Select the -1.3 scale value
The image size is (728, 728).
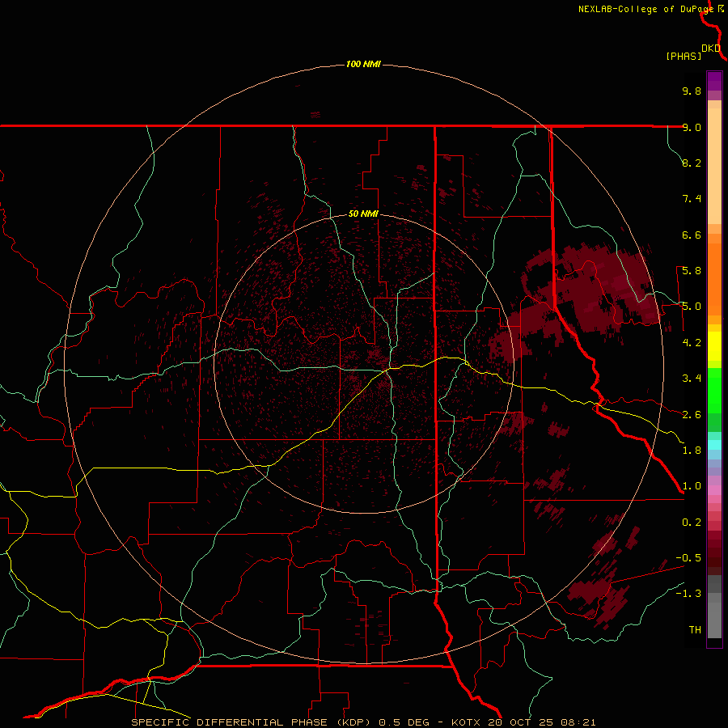click(688, 594)
